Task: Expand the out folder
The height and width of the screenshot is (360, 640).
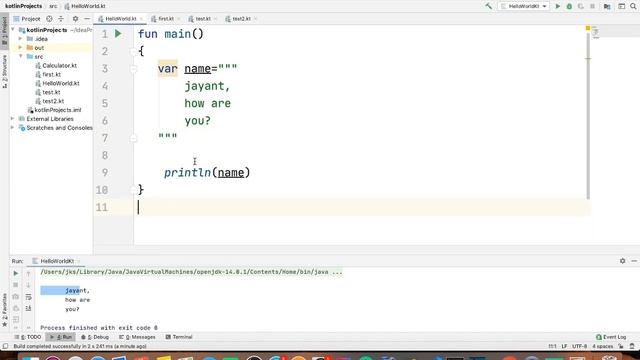Action: pos(20,48)
